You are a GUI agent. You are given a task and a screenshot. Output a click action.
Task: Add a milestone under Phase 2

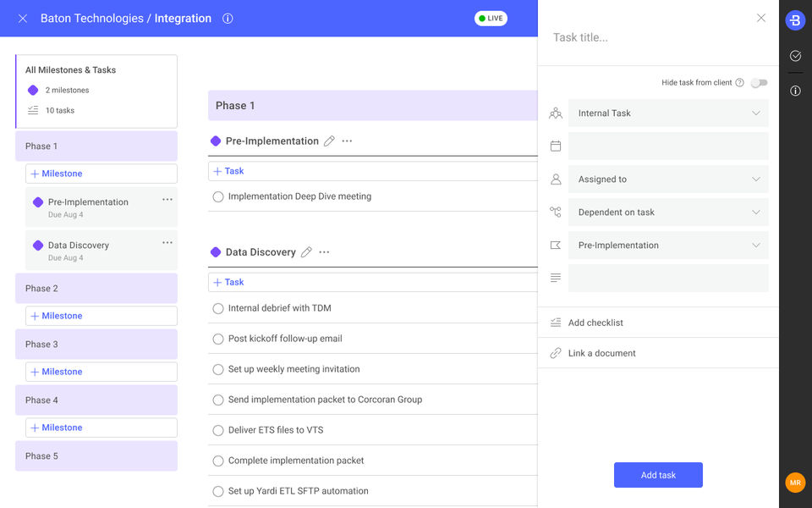tap(101, 316)
